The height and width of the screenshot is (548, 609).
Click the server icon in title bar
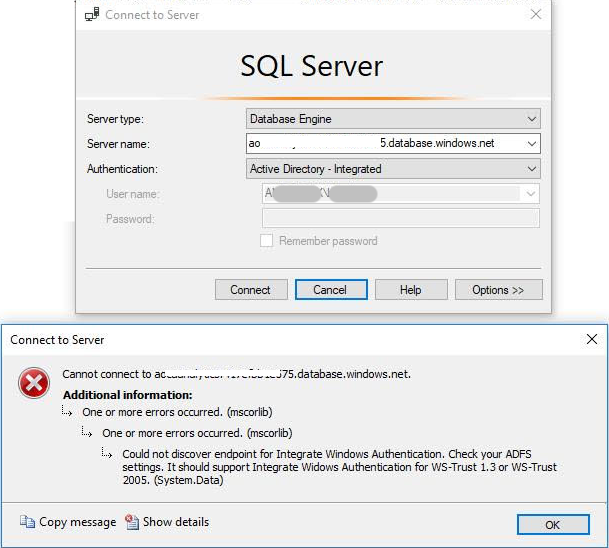(x=92, y=15)
